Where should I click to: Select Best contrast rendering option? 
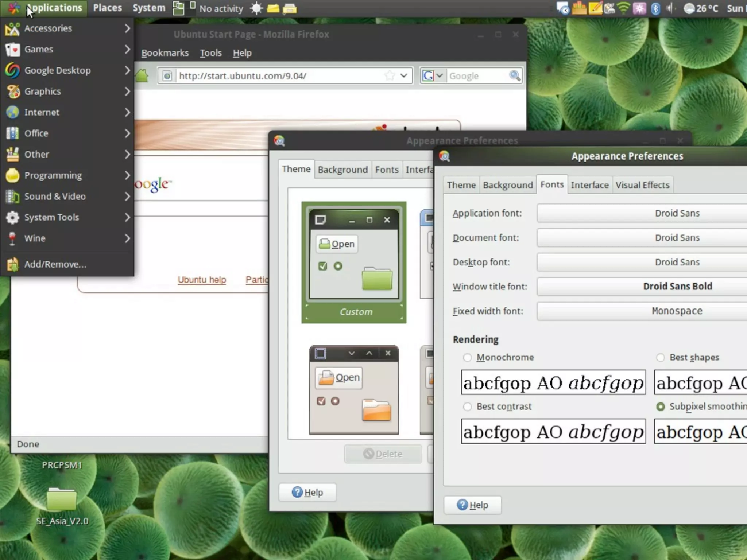pyautogui.click(x=467, y=407)
